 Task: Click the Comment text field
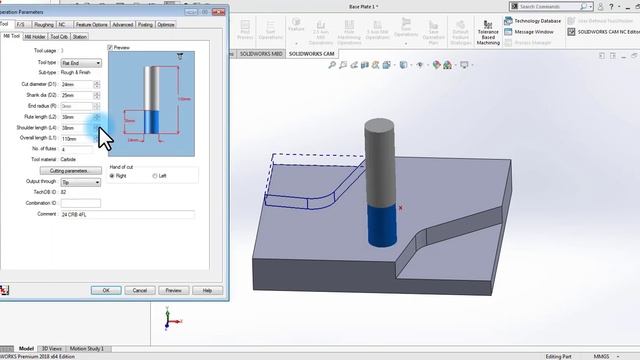[x=127, y=214]
